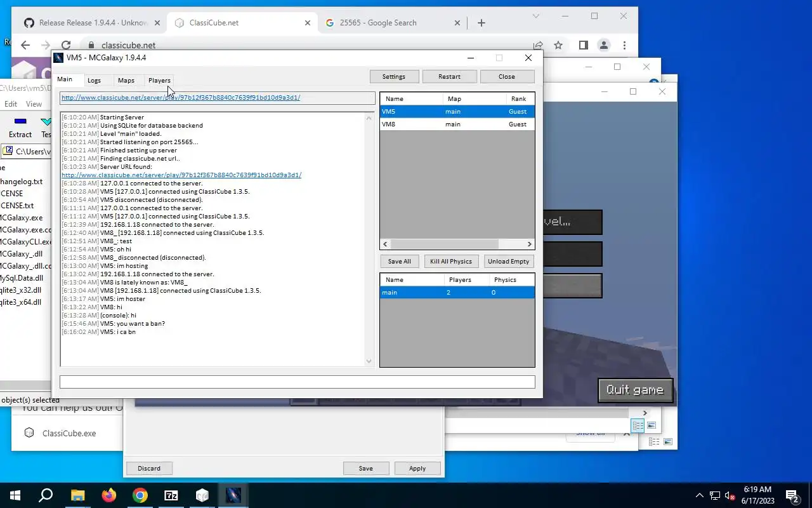The width and height of the screenshot is (812, 508).
Task: Click left arrow of players list scrollbar
Action: point(385,244)
